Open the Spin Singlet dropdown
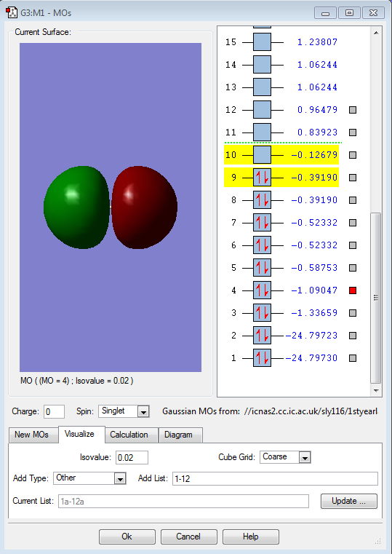Image resolution: width=392 pixels, height=554 pixels. [x=124, y=411]
